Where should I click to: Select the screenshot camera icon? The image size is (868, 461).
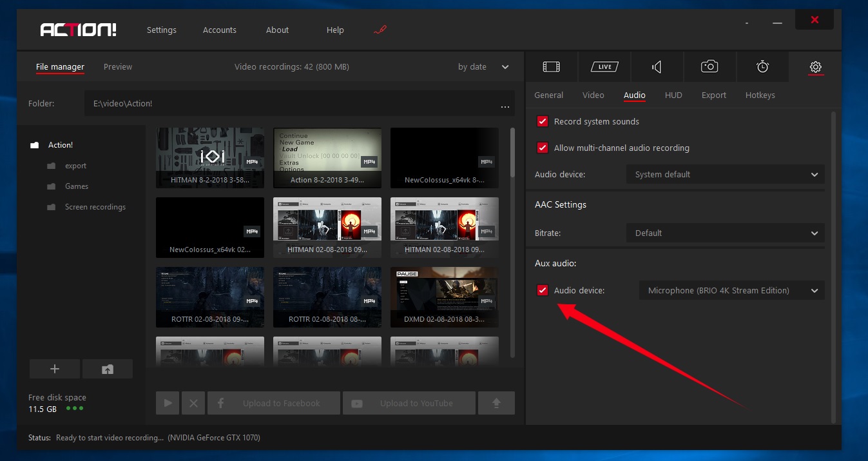tap(709, 67)
